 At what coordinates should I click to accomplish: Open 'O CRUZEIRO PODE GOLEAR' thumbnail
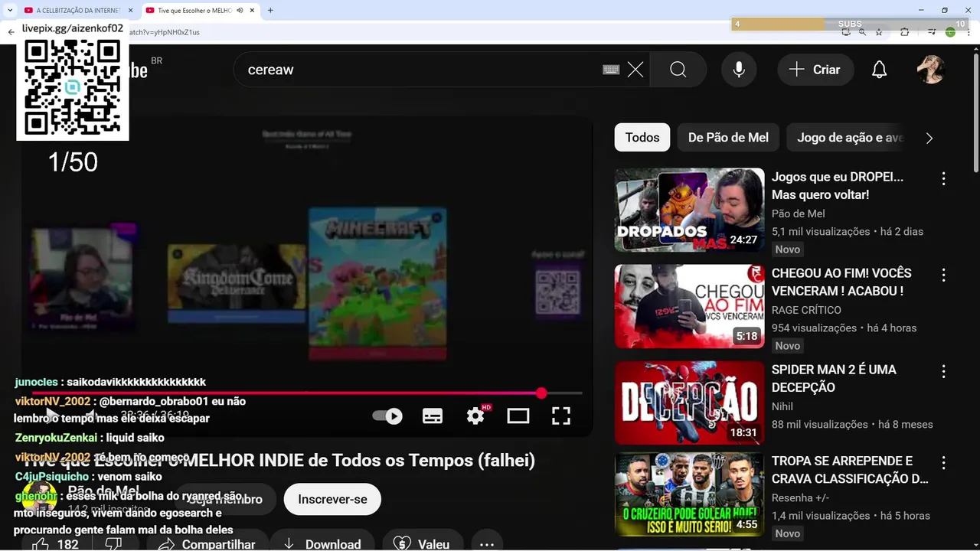[x=690, y=494]
